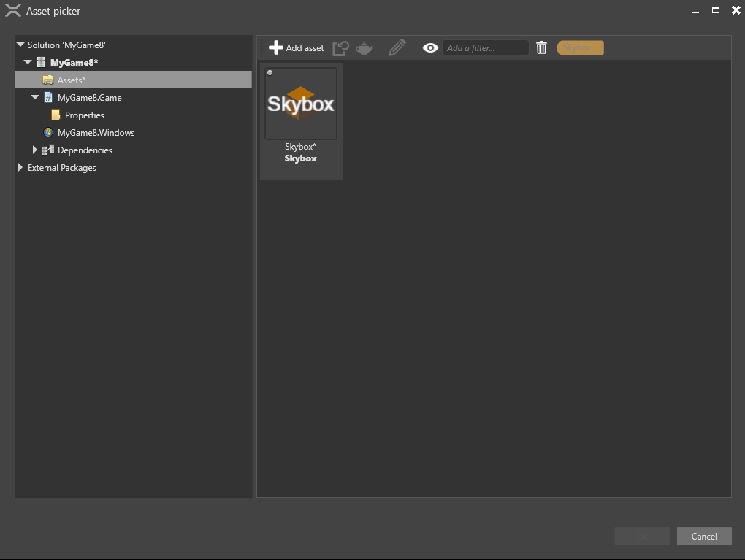
Task: Expand the External Packages node
Action: (20, 167)
